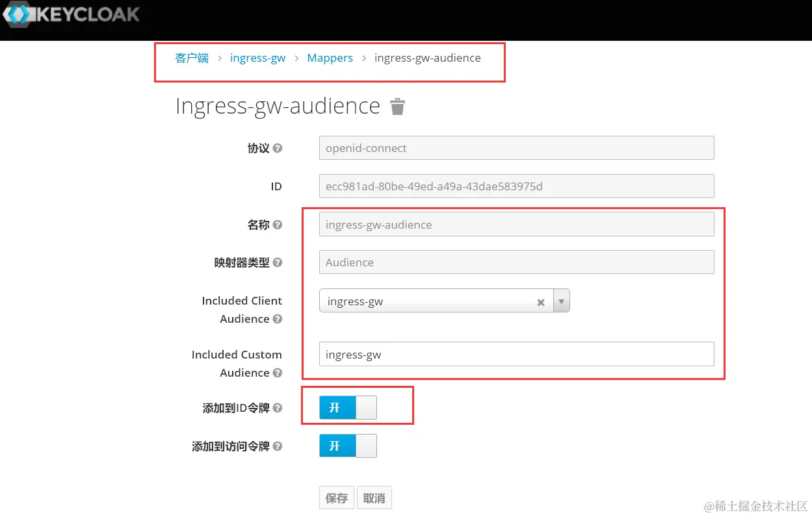812x517 pixels.
Task: Open Mappers breadcrumb link
Action: 330,58
